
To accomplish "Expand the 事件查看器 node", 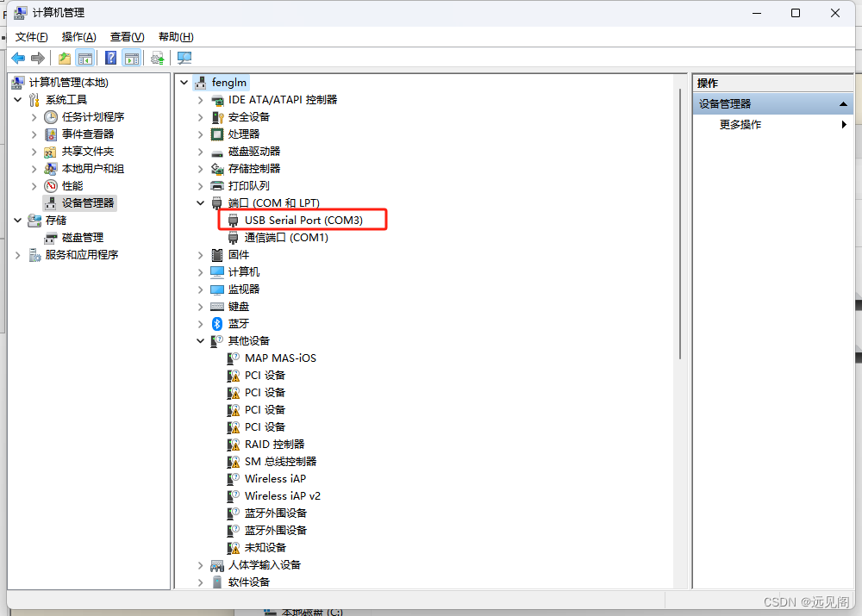I will pos(34,134).
